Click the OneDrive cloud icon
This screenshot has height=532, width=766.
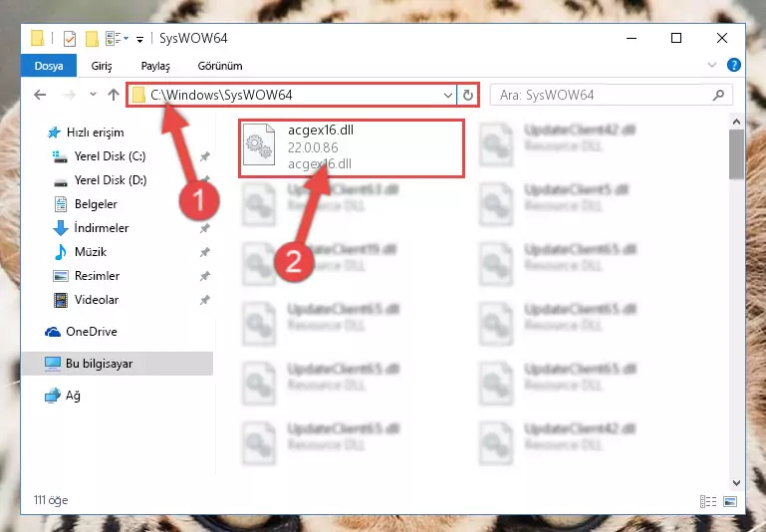(x=53, y=332)
